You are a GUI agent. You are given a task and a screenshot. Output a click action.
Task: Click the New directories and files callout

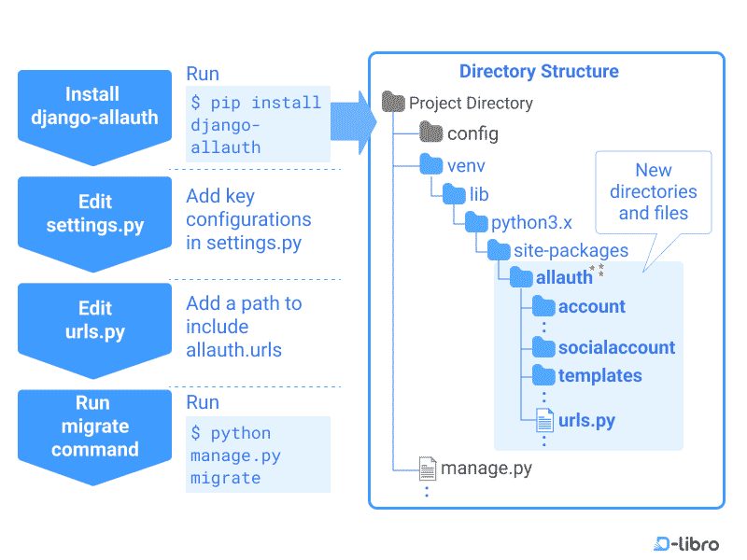pyautogui.click(x=654, y=192)
